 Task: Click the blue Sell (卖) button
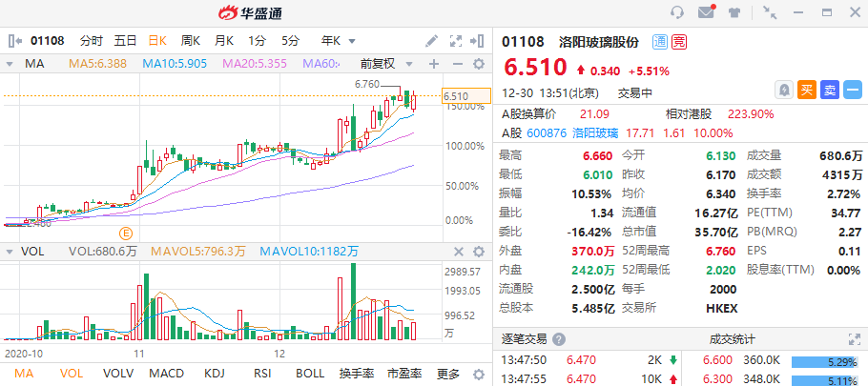coord(830,91)
